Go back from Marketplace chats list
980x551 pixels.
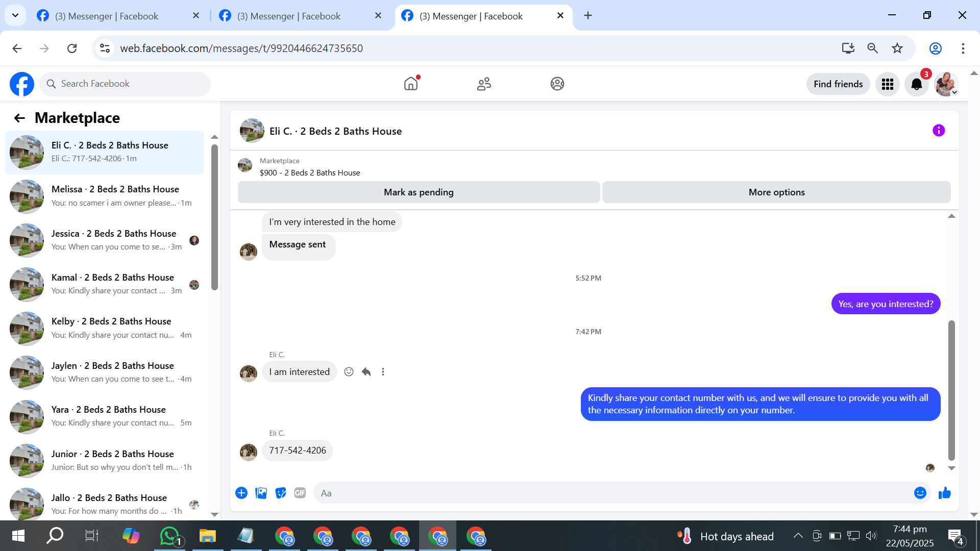[x=19, y=118]
